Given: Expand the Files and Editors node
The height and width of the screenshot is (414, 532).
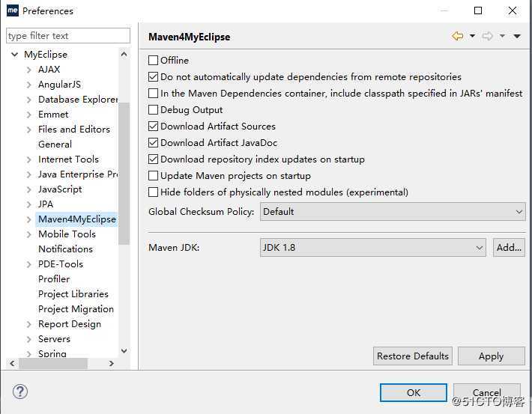Looking at the screenshot, I should [x=28, y=130].
